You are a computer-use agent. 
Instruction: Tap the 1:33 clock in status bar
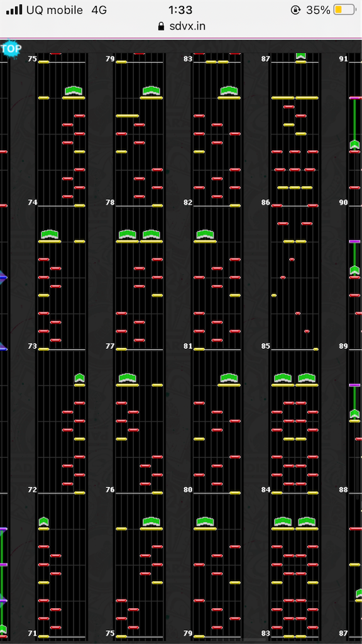click(x=180, y=10)
